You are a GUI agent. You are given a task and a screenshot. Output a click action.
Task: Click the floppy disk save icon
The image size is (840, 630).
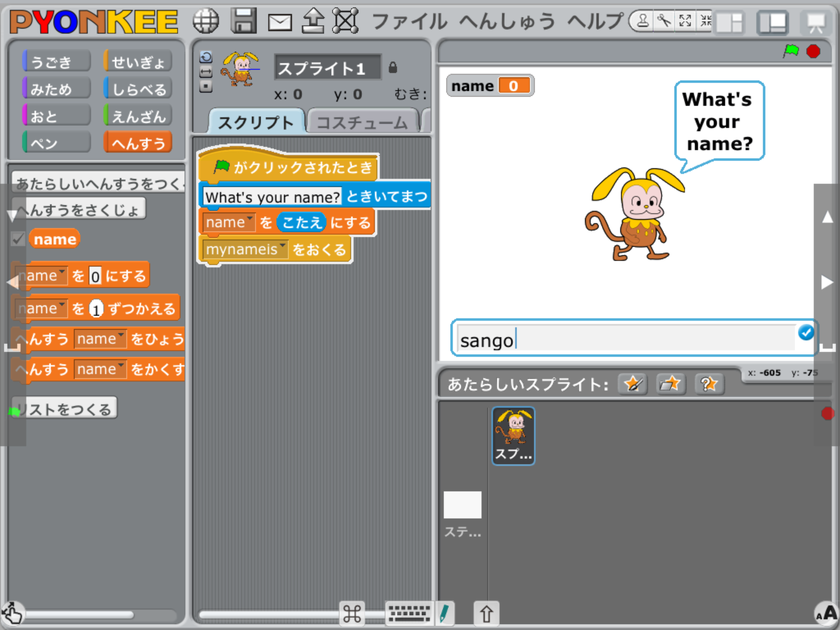(243, 21)
